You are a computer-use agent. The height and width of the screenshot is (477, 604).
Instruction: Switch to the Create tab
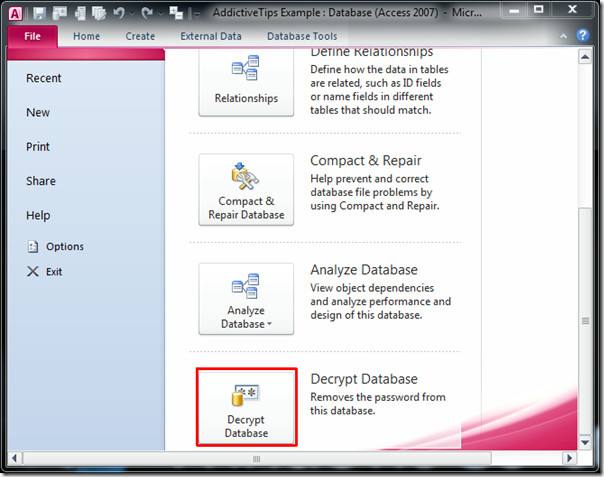click(x=140, y=36)
